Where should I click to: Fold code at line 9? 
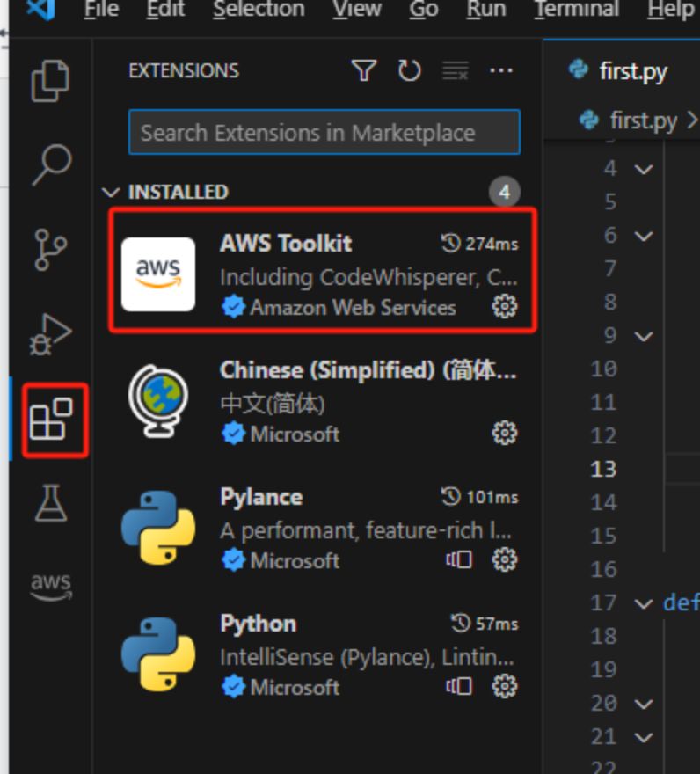pyautogui.click(x=644, y=336)
